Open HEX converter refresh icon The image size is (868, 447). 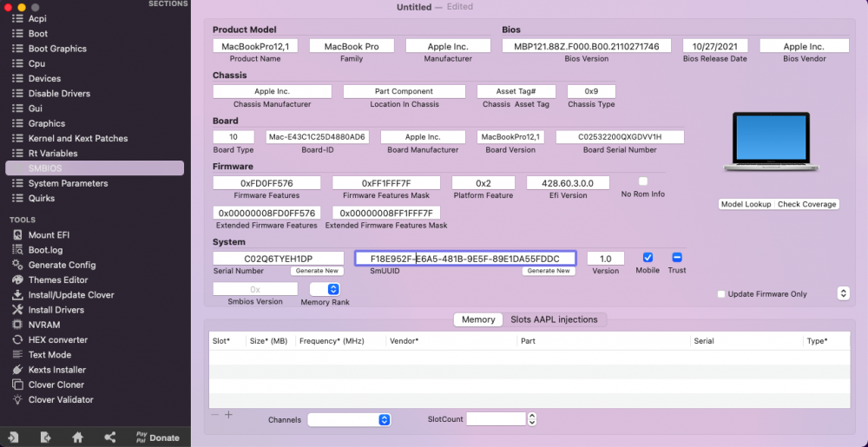pyautogui.click(x=17, y=339)
